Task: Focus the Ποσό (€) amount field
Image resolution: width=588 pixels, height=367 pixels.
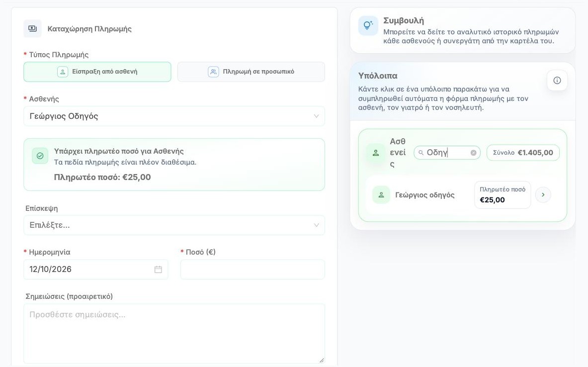Action: (x=252, y=270)
